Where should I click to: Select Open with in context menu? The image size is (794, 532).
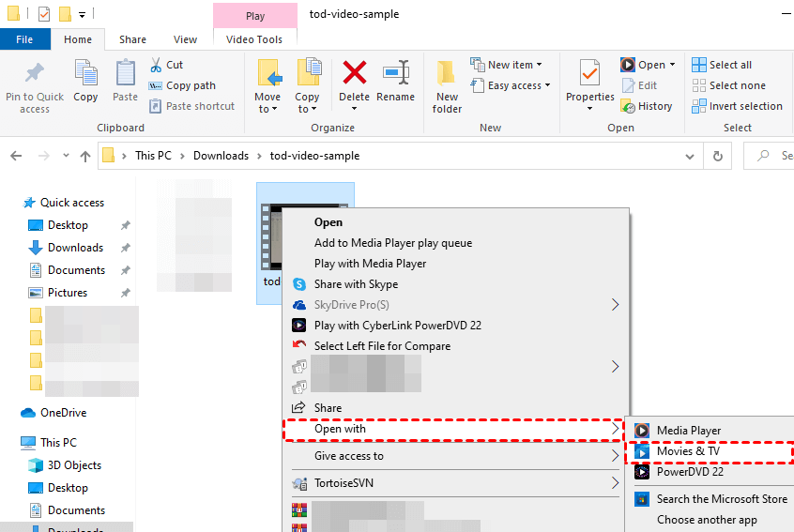pos(453,429)
